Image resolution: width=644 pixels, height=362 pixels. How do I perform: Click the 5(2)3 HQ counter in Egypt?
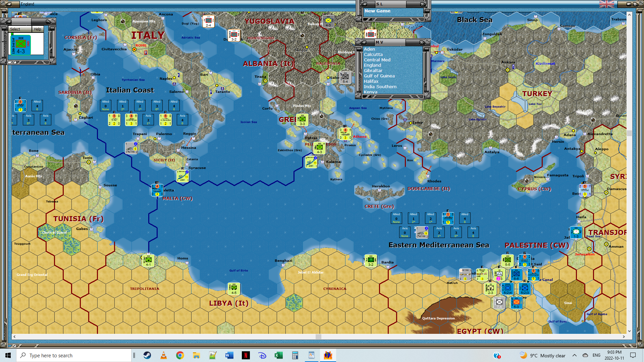click(x=525, y=289)
